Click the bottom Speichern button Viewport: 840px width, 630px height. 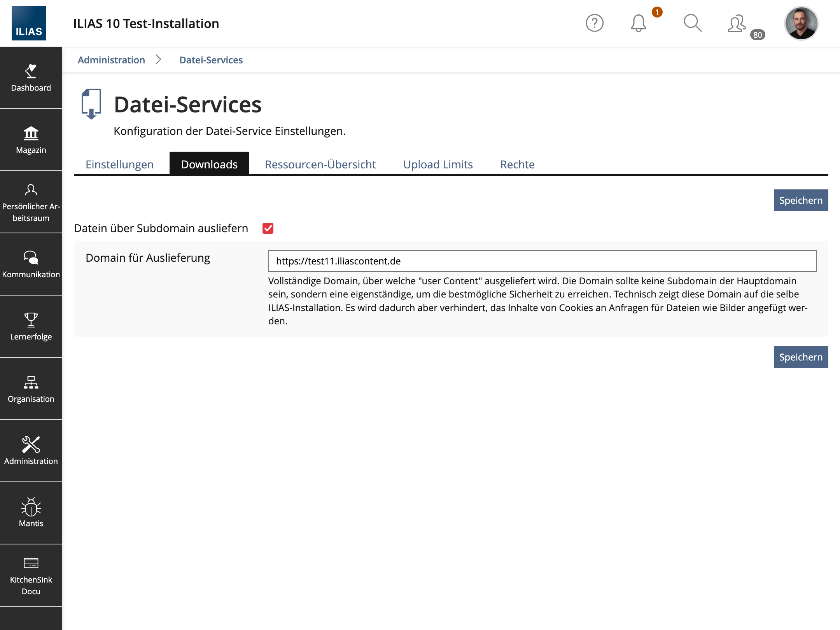point(801,357)
